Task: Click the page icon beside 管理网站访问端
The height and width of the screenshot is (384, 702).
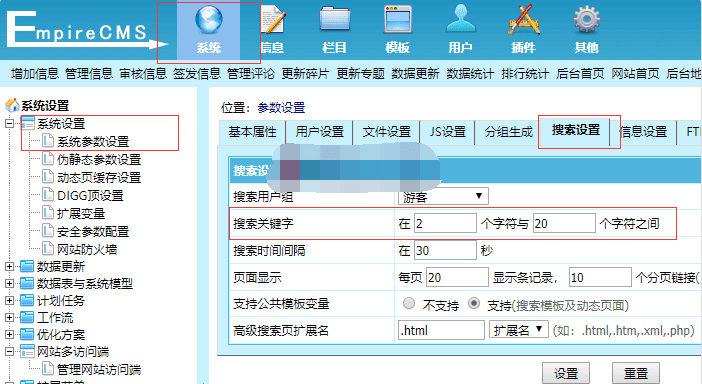Action: [48, 368]
